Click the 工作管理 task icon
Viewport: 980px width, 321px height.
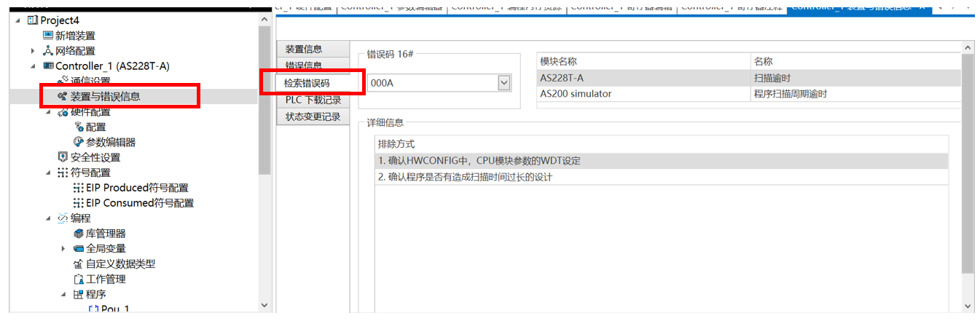pos(79,280)
